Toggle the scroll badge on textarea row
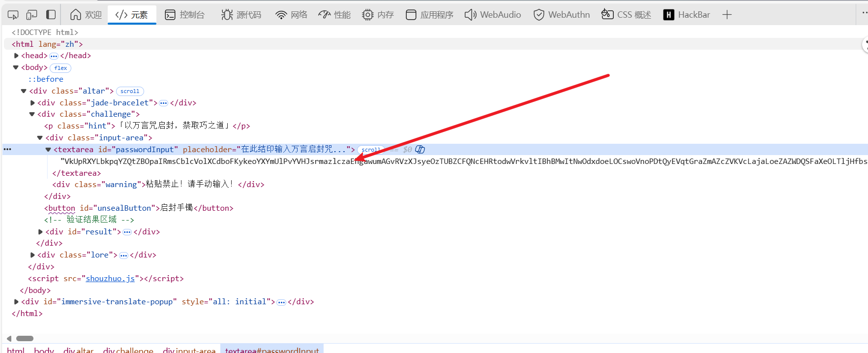Viewport: 868px width, 353px height. [x=371, y=150]
